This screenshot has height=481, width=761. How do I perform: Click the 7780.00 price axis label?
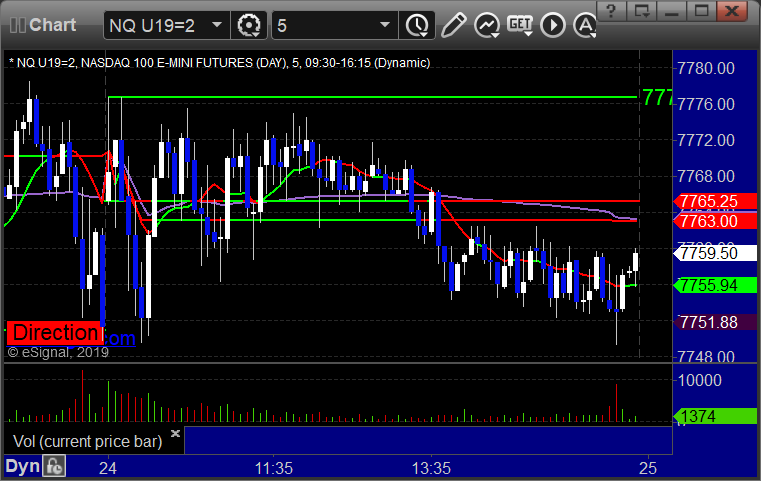coord(706,68)
